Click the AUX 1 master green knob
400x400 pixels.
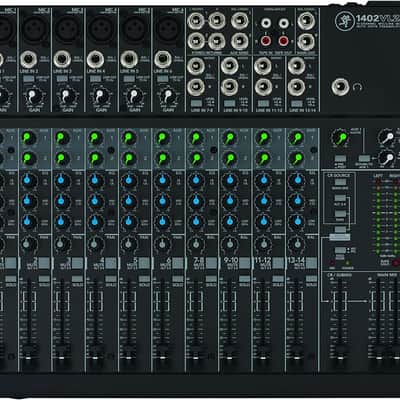click(x=340, y=138)
